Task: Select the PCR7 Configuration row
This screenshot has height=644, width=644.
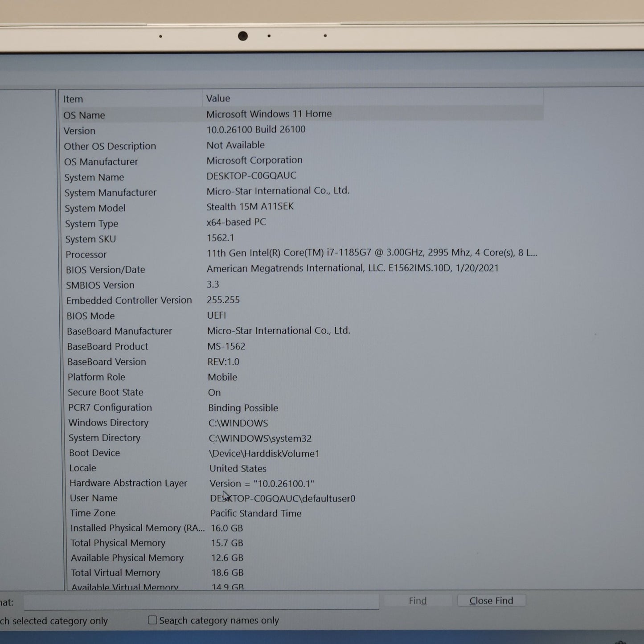Action: click(x=110, y=407)
